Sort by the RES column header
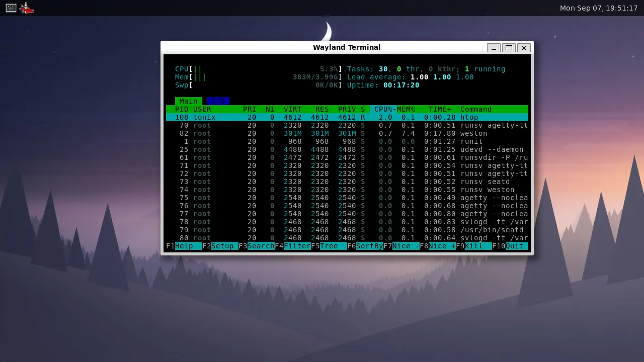The height and width of the screenshot is (362, 644). pyautogui.click(x=322, y=109)
